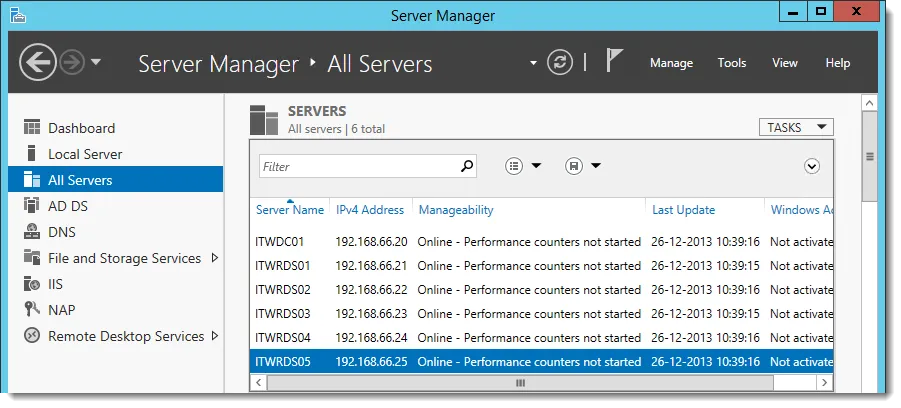Click the Dashboard grid icon

(32, 127)
